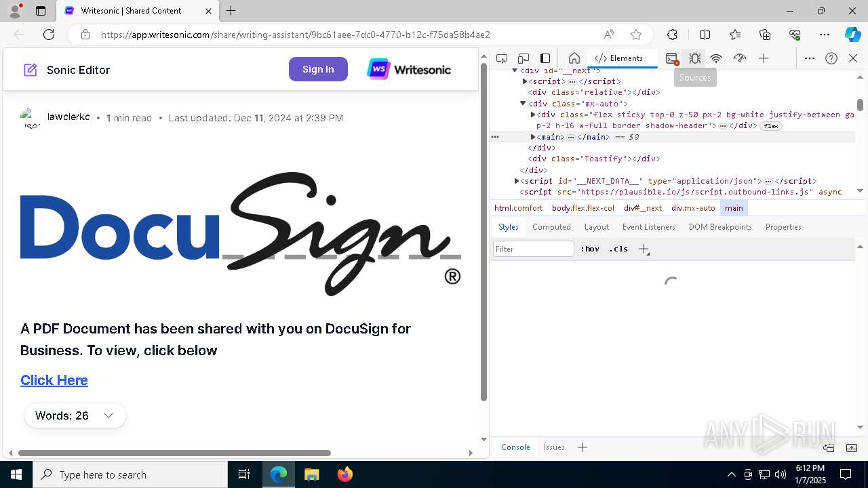Collapse the div class mx-auto node
The height and width of the screenshot is (488, 868).
click(x=523, y=104)
